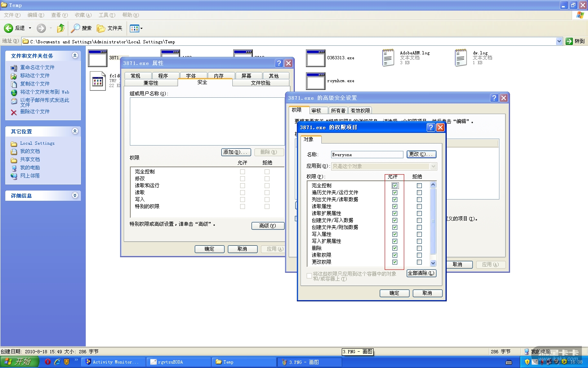Toggle Deny checkbox for 删除

coord(419,248)
